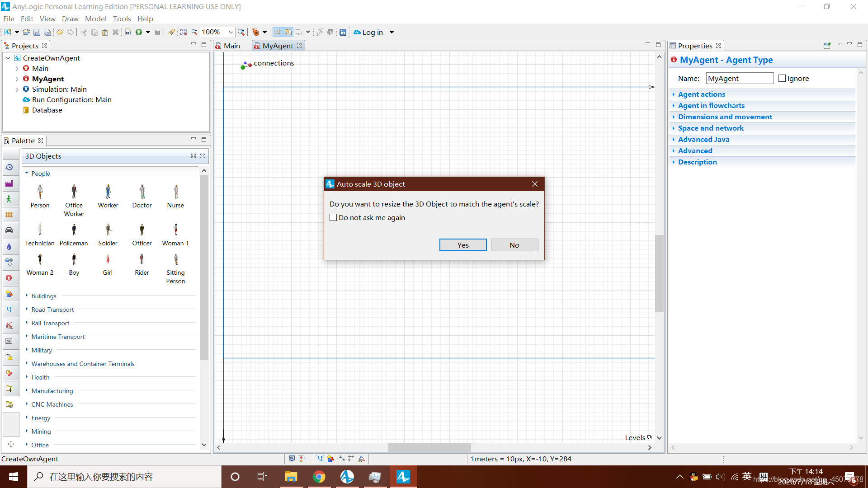Expand the Agent actions section
Image resolution: width=868 pixels, height=488 pixels.
pyautogui.click(x=701, y=94)
